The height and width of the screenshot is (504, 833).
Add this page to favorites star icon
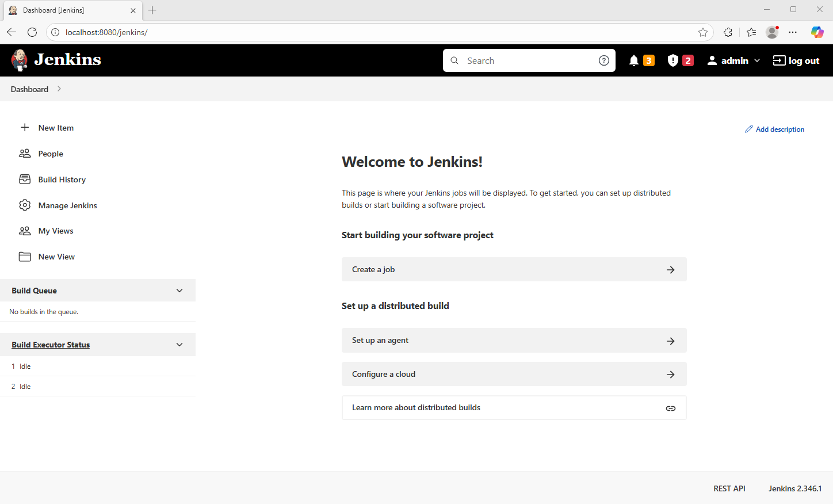(703, 32)
